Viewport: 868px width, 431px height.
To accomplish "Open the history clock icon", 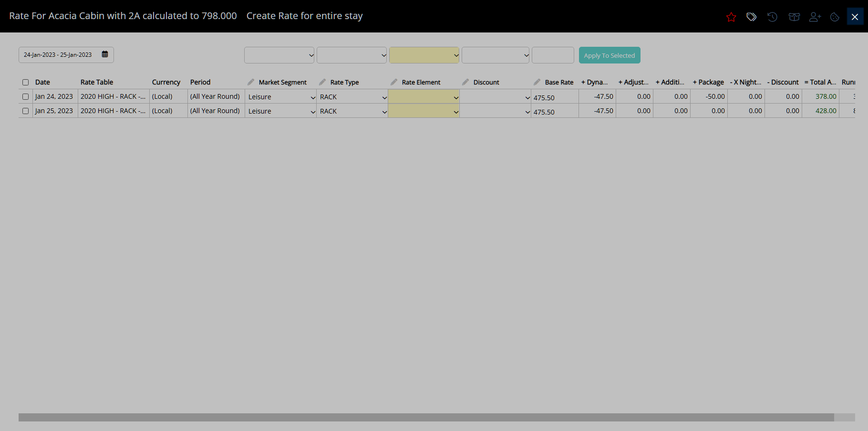I will click(x=772, y=17).
